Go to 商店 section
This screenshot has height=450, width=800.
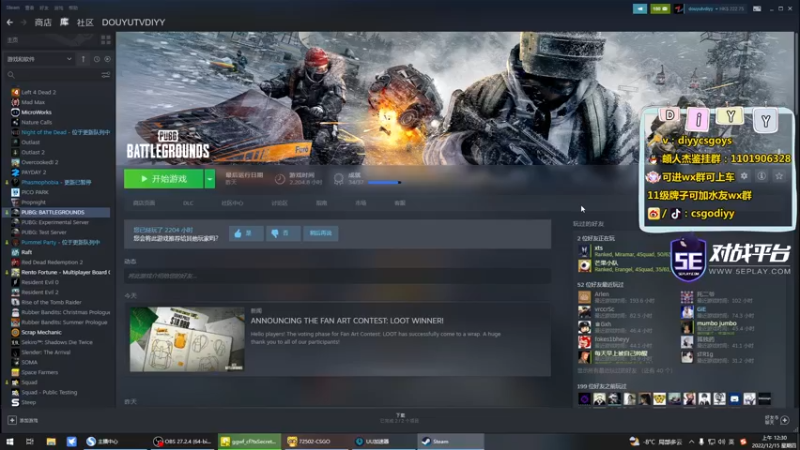pyautogui.click(x=43, y=22)
